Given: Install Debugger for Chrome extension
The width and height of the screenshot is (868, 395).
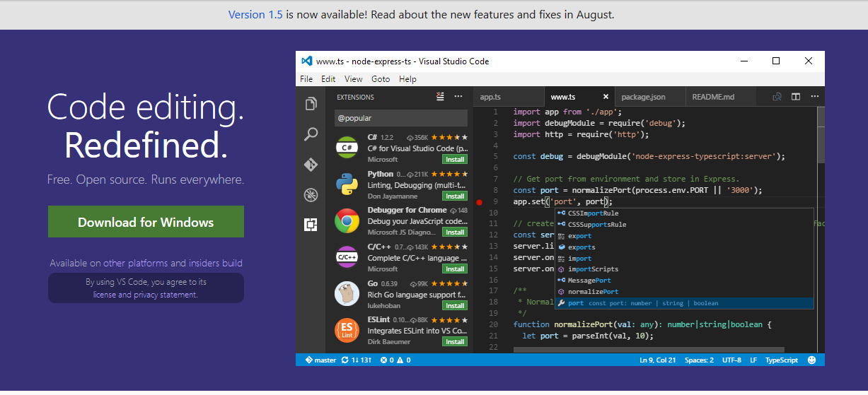Looking at the screenshot, I should click(x=455, y=232).
